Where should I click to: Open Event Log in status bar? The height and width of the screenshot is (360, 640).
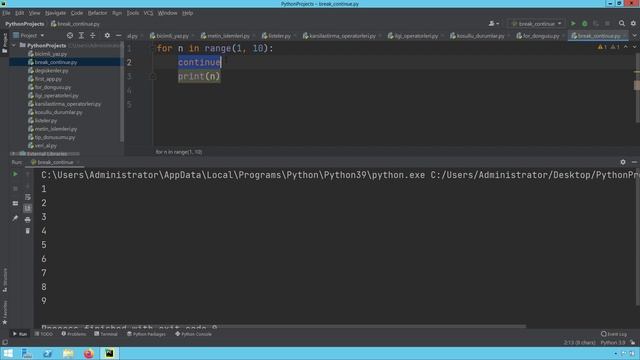pos(614,334)
